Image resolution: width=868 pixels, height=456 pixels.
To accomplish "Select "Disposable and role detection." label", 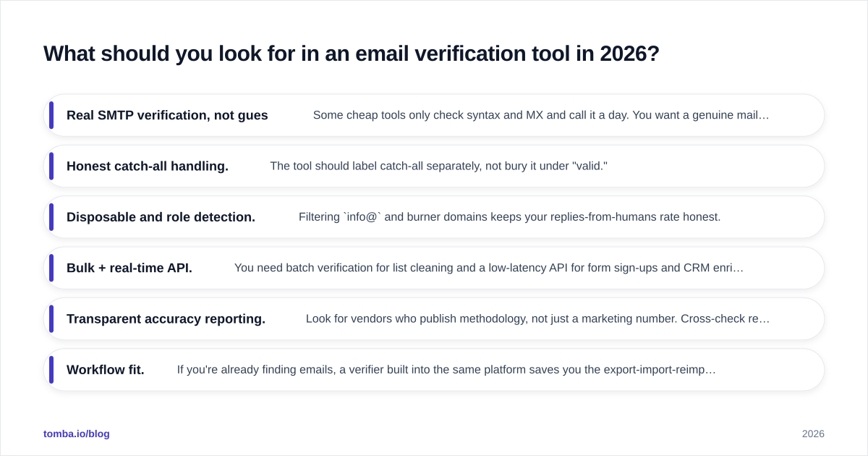I will (161, 216).
